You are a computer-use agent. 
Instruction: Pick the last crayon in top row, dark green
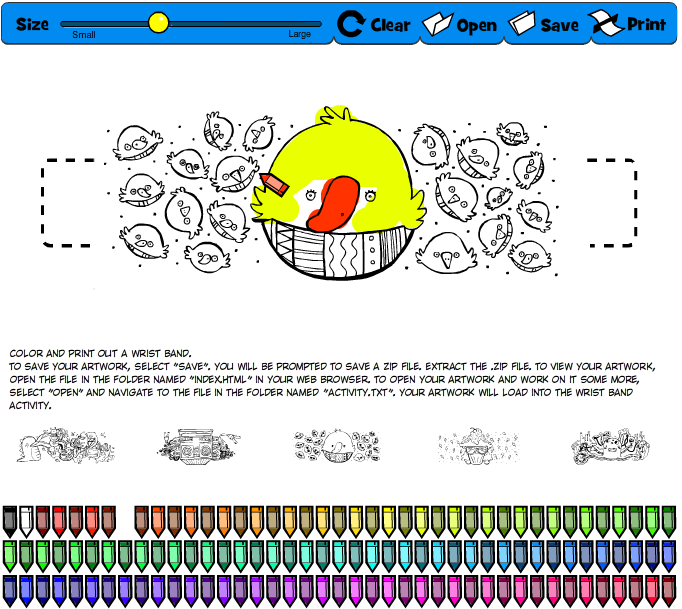click(669, 521)
